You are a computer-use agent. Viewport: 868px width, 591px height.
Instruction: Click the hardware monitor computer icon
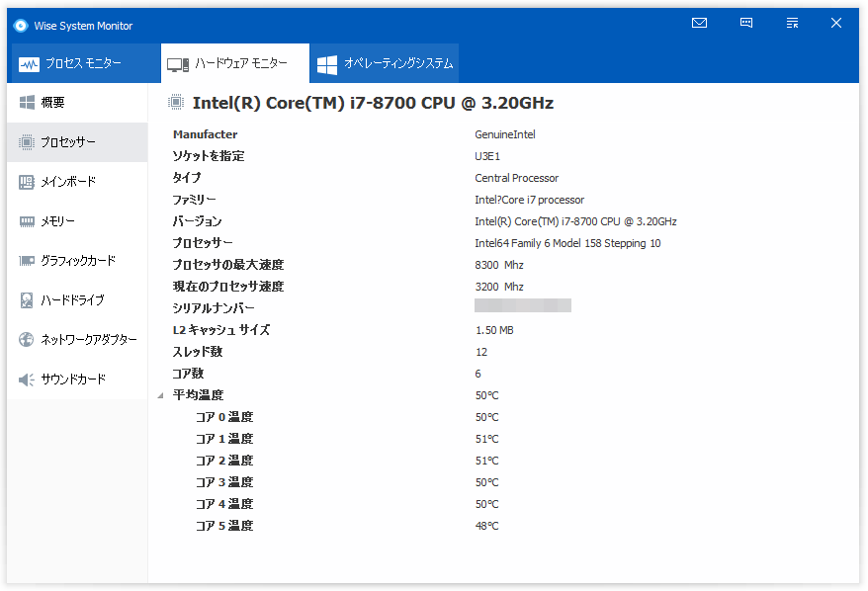178,65
